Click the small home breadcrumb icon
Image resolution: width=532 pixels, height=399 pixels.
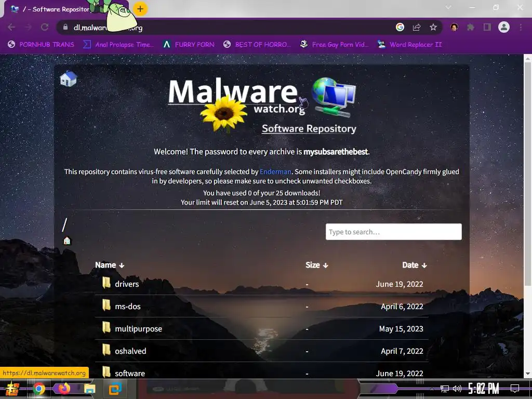coord(67,241)
